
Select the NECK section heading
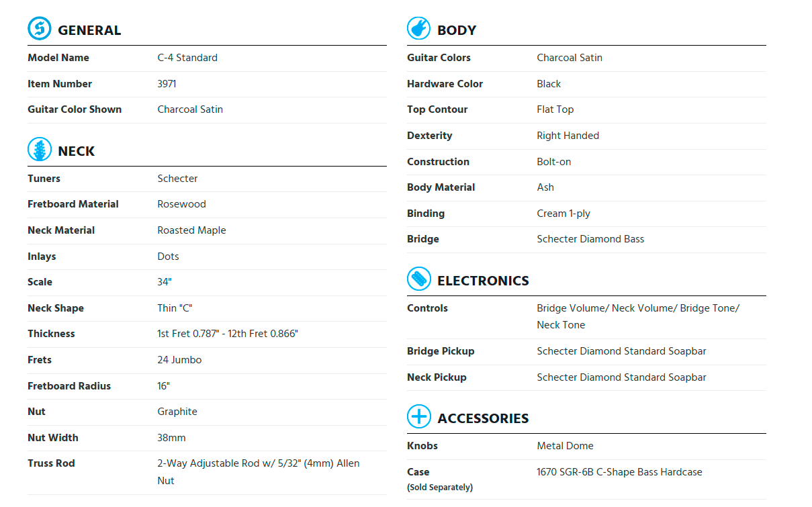76,151
